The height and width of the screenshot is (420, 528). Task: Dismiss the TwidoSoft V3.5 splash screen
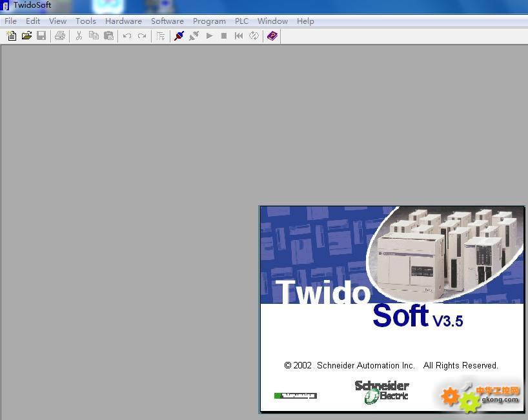tap(392, 309)
